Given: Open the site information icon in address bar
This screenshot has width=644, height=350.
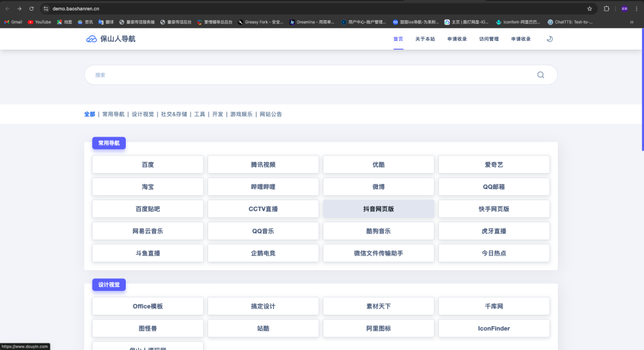Looking at the screenshot, I should 45,9.
